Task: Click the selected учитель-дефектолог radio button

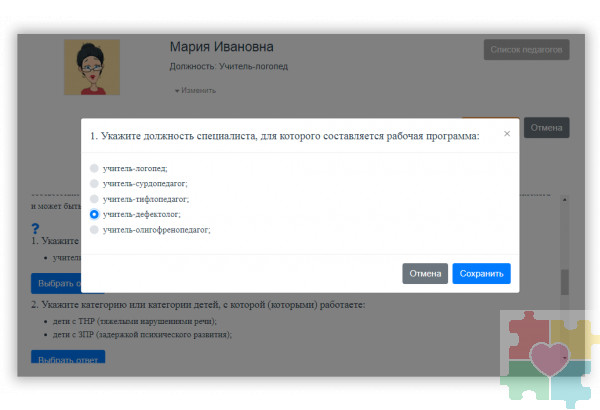Action: pyautogui.click(x=95, y=214)
